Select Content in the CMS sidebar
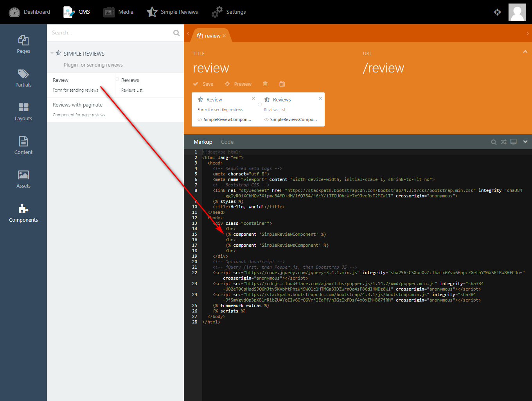Viewport: 532px width, 401px height. pyautogui.click(x=23, y=145)
